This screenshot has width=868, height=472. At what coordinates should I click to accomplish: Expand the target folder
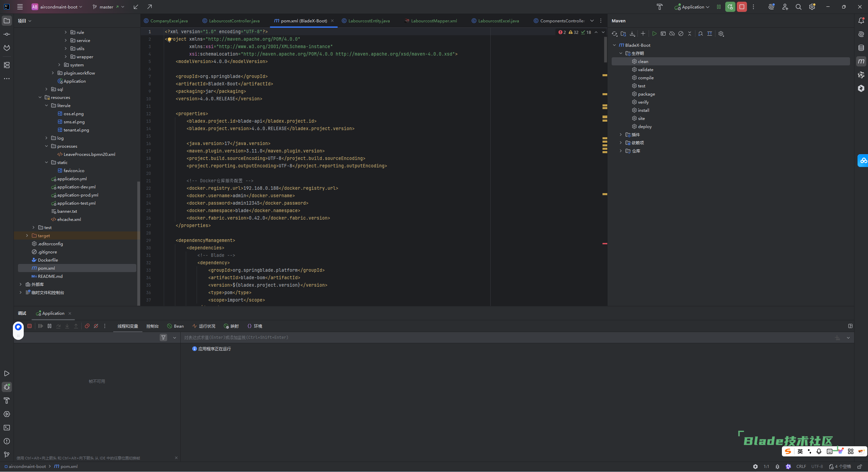click(27, 235)
